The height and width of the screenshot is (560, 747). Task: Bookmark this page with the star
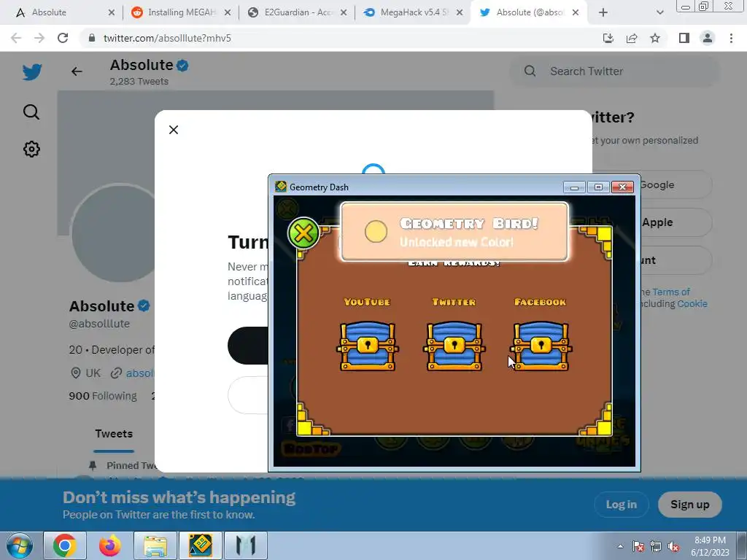point(655,38)
